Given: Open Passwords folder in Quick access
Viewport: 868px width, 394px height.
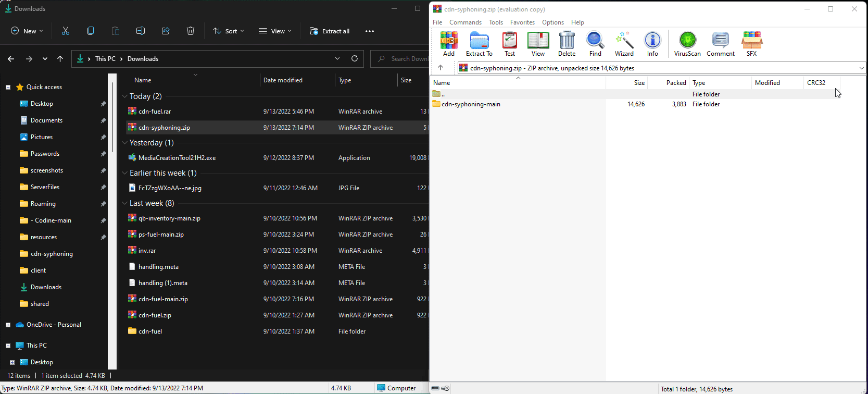Looking at the screenshot, I should [x=45, y=154].
